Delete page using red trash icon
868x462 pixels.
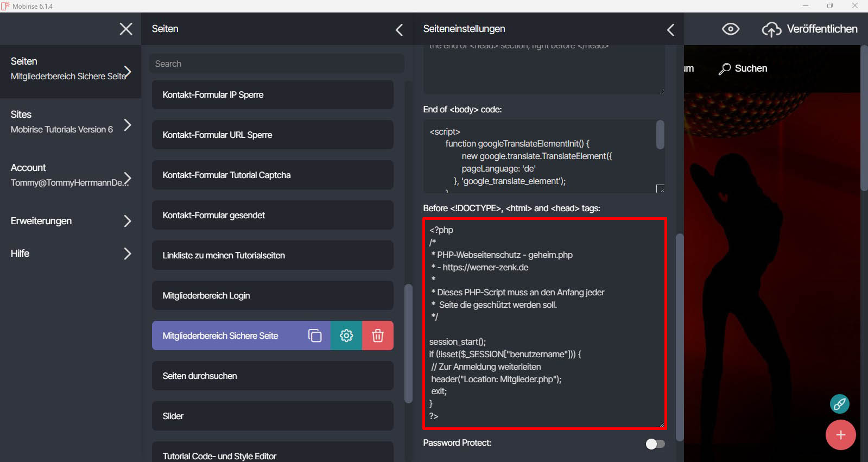point(378,336)
